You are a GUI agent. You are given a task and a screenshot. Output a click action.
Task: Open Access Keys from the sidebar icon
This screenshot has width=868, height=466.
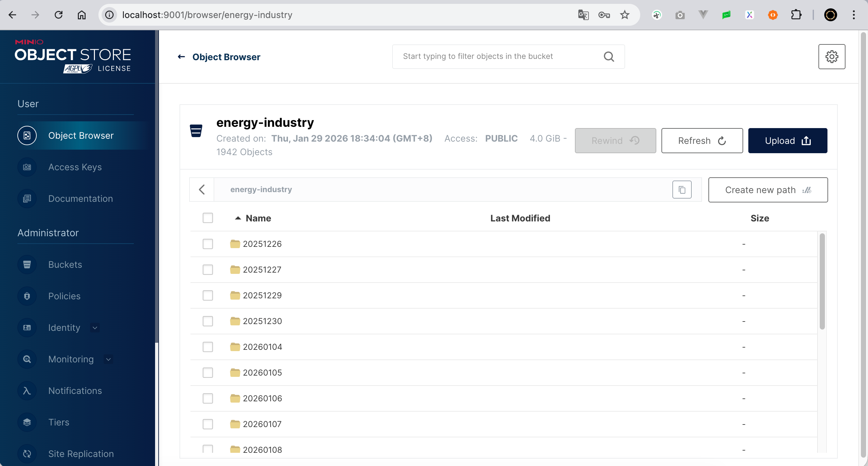pos(27,167)
